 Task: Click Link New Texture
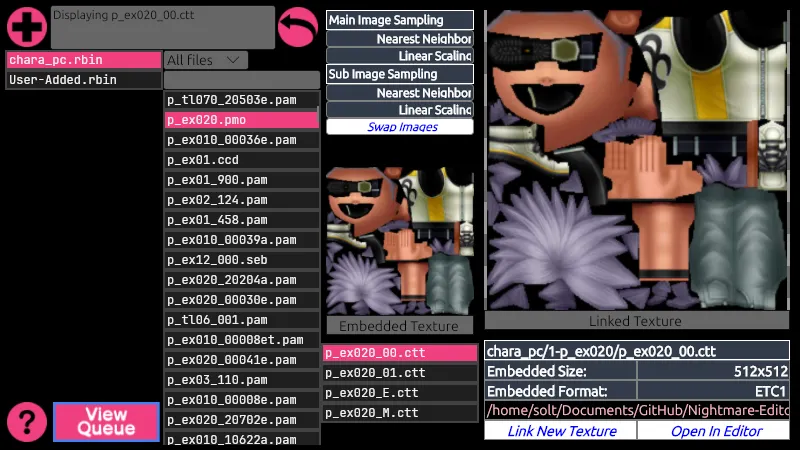(561, 431)
